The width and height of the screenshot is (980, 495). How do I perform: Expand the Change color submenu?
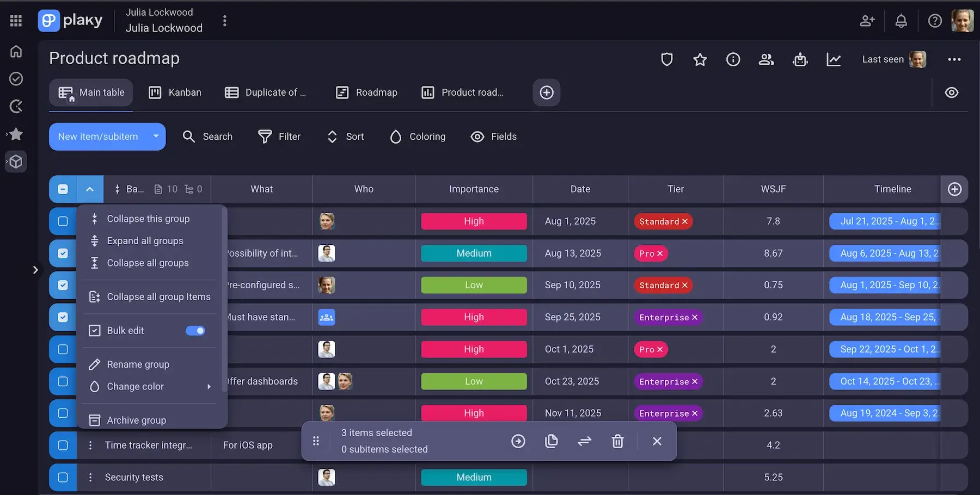[209, 387]
